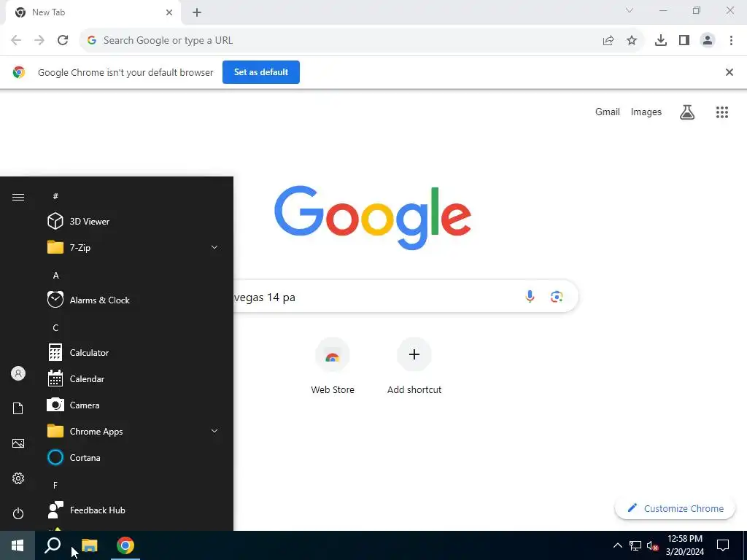Select the New Tab tab

[x=93, y=12]
